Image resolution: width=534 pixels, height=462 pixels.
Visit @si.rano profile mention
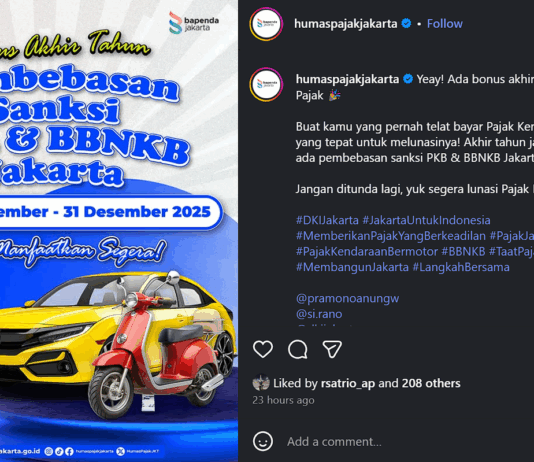click(319, 314)
